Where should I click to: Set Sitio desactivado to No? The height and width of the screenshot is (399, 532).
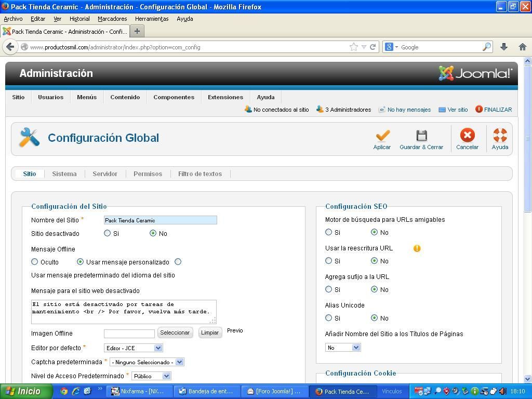click(x=153, y=233)
